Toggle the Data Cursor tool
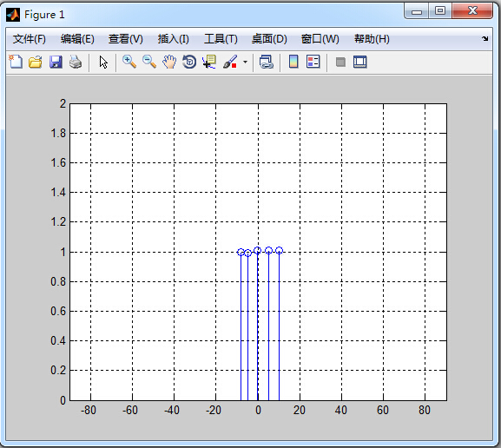Viewport: 501px width, 448px height. (209, 62)
